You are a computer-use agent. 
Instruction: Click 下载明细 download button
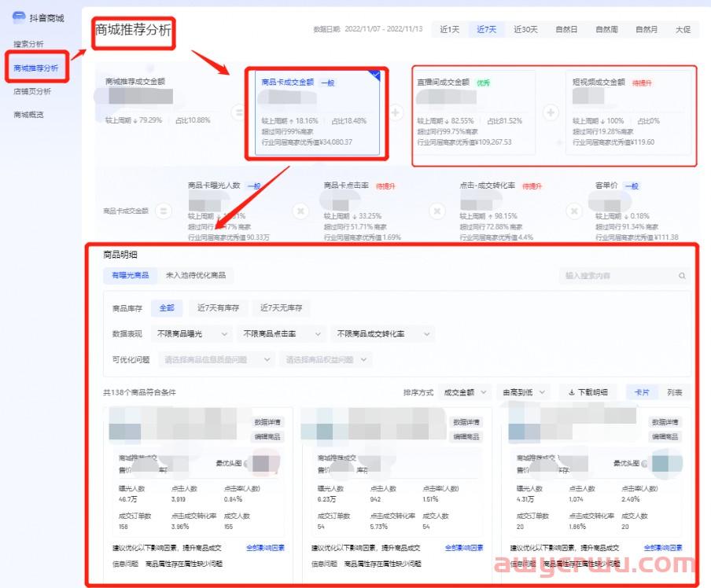[588, 392]
